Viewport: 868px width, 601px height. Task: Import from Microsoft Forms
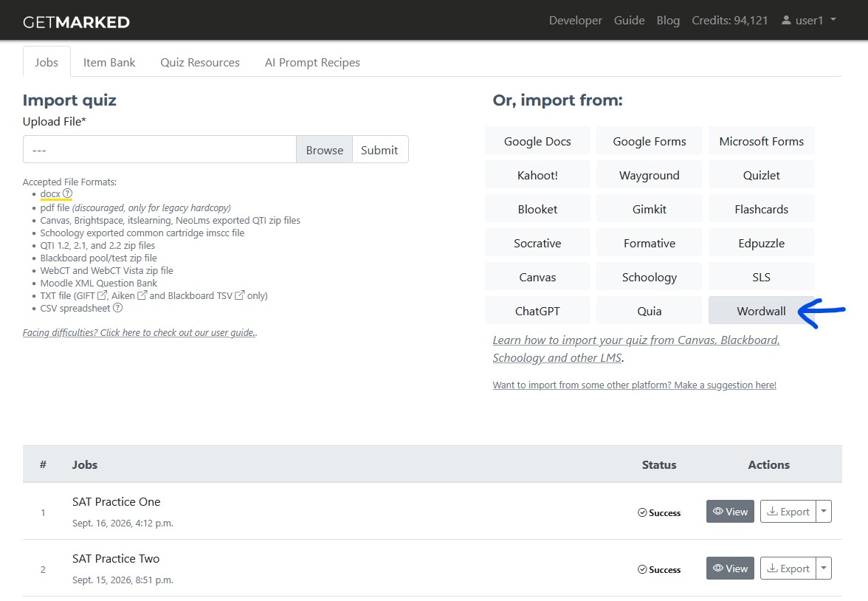pyautogui.click(x=761, y=141)
